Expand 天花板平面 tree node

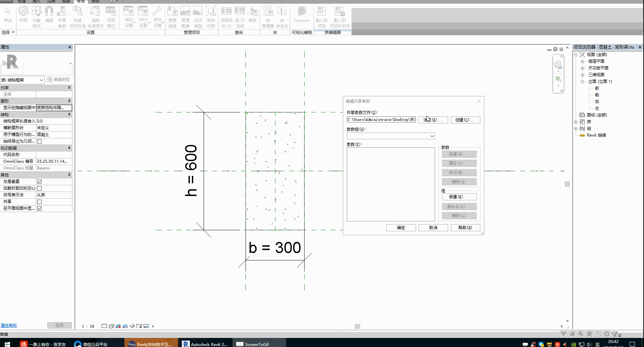click(x=583, y=68)
